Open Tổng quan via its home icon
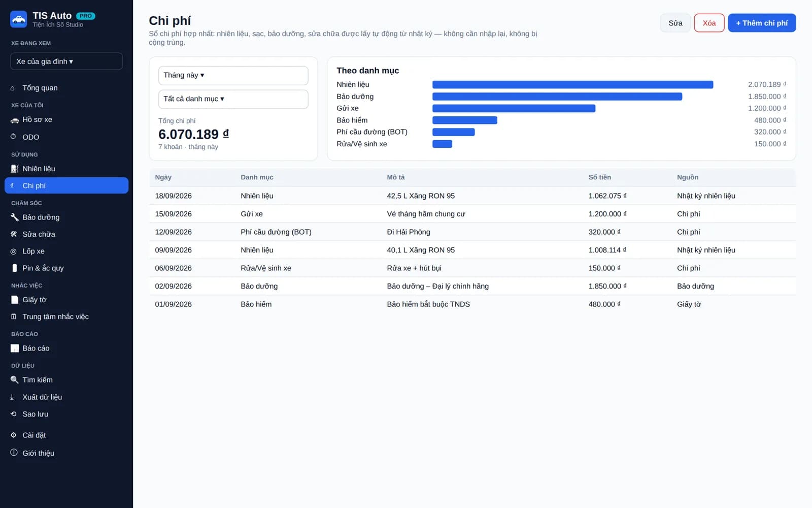812x508 pixels. pos(13,88)
